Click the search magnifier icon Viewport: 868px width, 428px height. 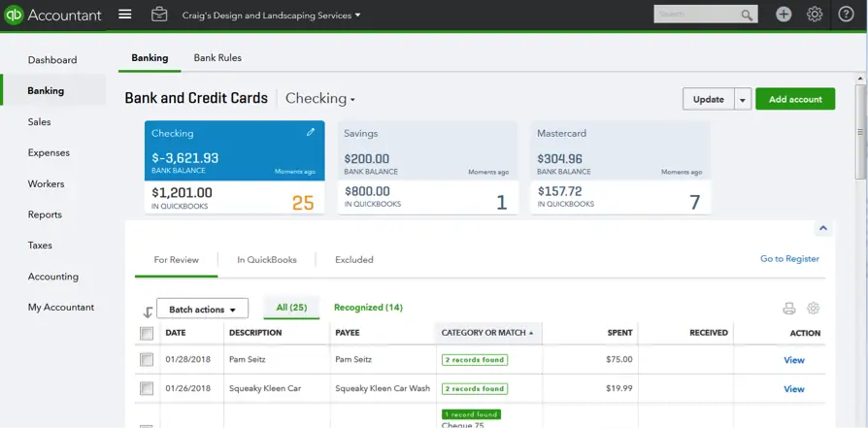[x=747, y=15]
